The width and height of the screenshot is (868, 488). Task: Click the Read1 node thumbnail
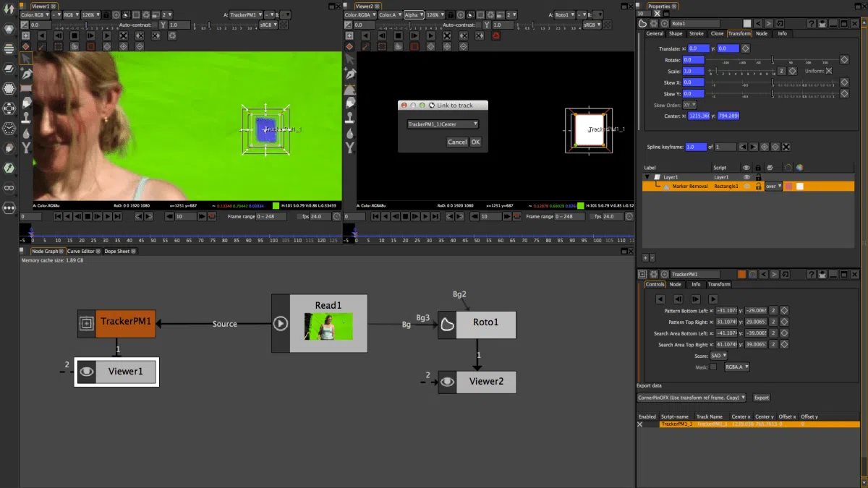point(328,327)
